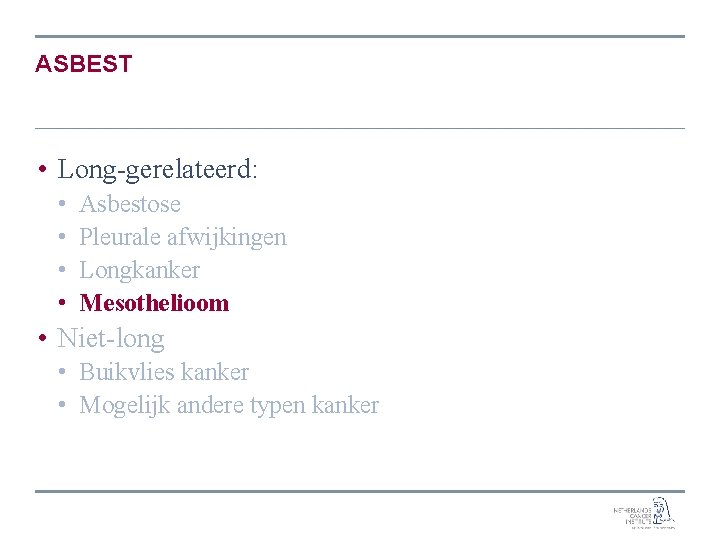Screen dimensions: 720x540
Task: Click the grey bullet before Pleurale afwijkingen
Action: point(62,236)
